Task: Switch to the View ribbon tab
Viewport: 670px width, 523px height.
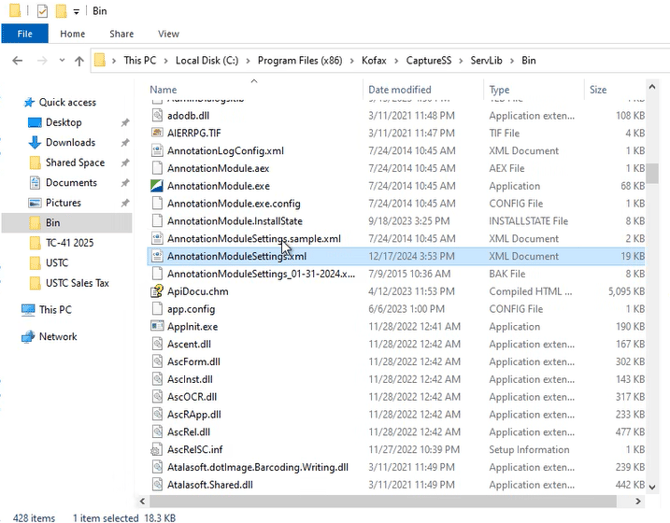Action: (x=169, y=34)
